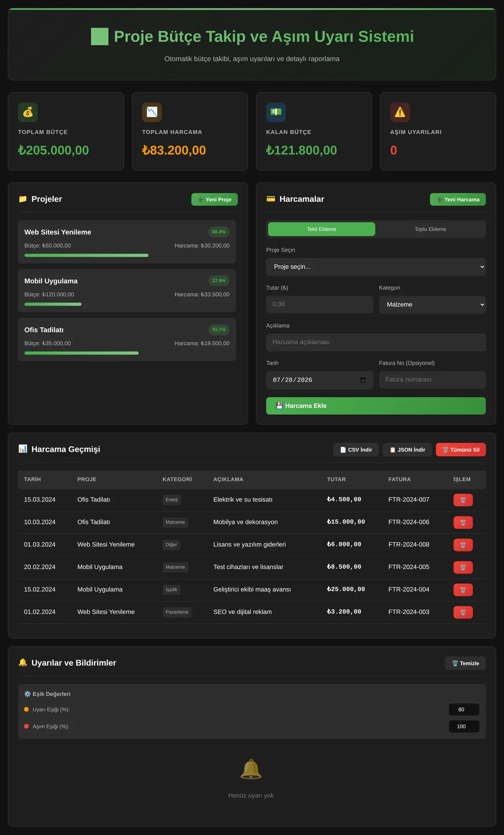Clear notifications with Temizle button
This screenshot has width=504, height=835.
[x=465, y=663]
